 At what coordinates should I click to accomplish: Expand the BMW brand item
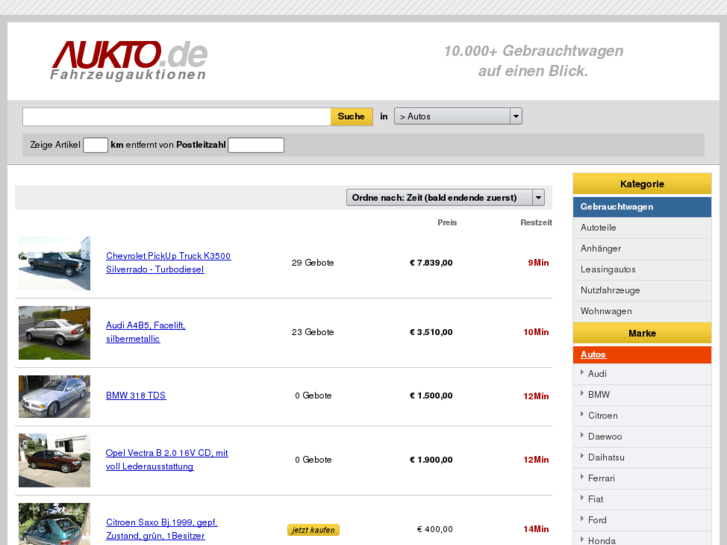[642, 395]
